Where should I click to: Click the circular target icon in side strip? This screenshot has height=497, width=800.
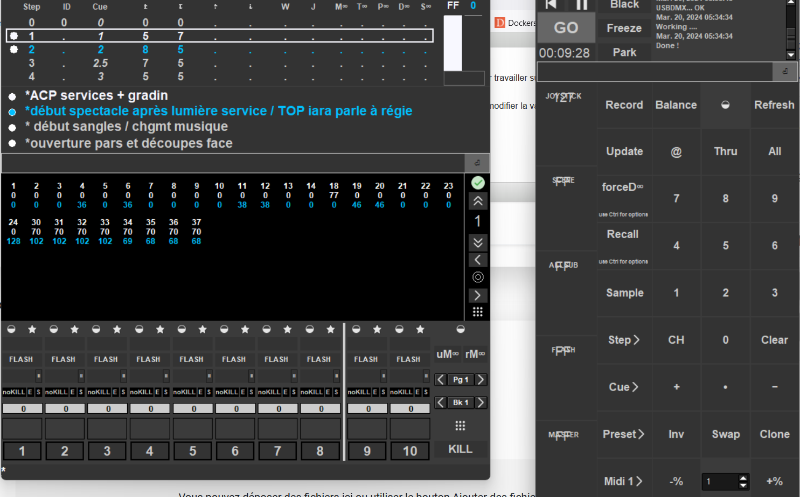[x=478, y=277]
